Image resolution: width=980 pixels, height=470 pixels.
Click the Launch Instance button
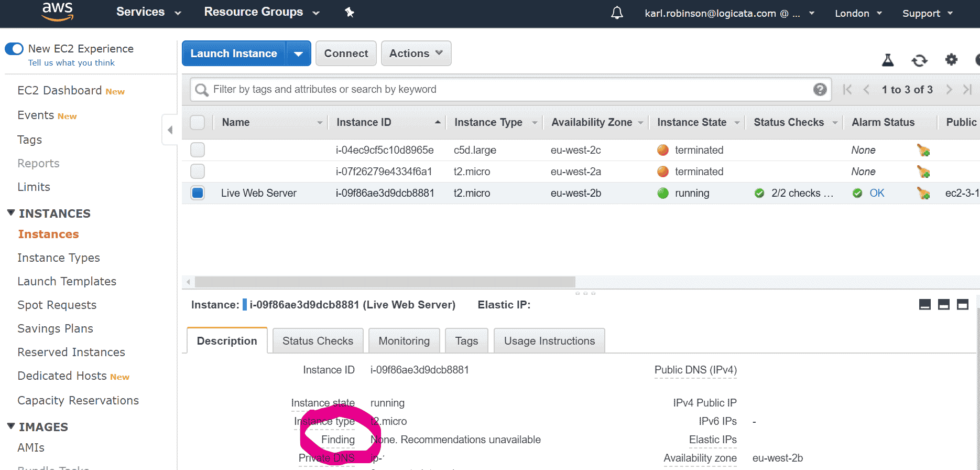tap(234, 54)
